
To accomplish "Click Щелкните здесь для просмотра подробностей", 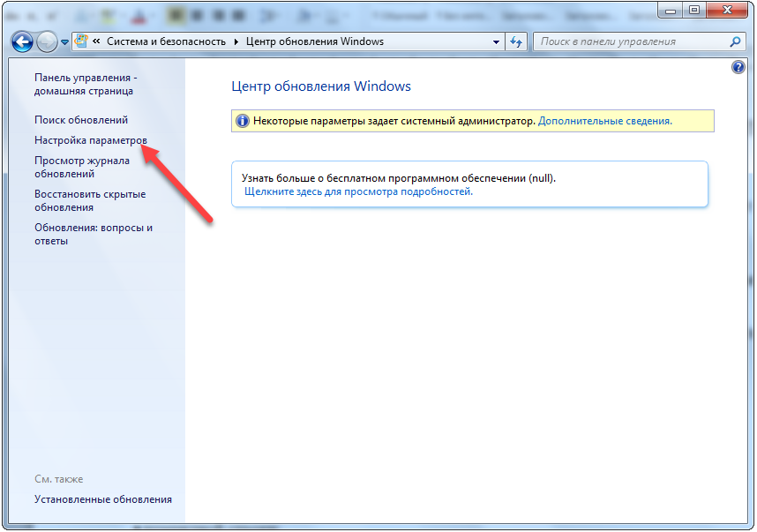I will [358, 191].
